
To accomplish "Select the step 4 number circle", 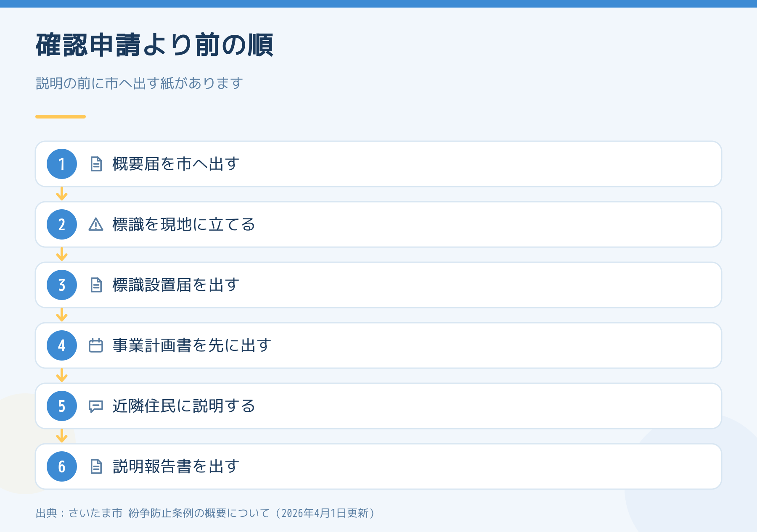I will click(x=62, y=345).
